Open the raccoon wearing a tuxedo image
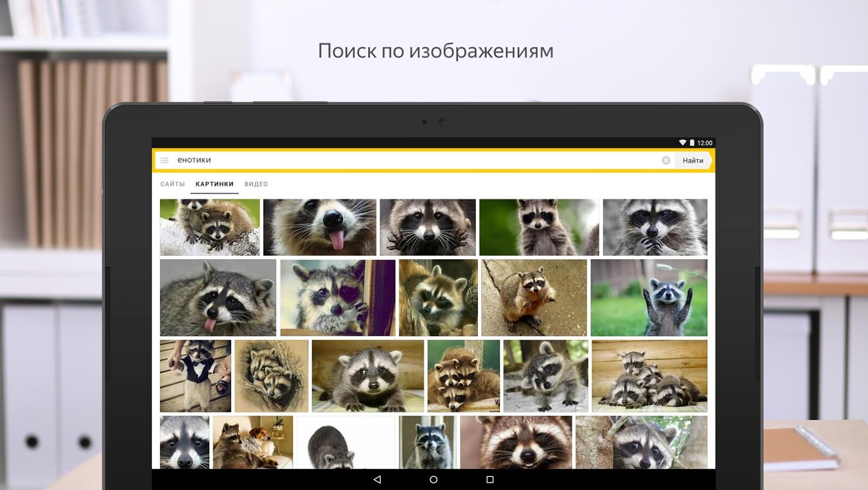Image resolution: width=868 pixels, height=490 pixels. [x=195, y=376]
